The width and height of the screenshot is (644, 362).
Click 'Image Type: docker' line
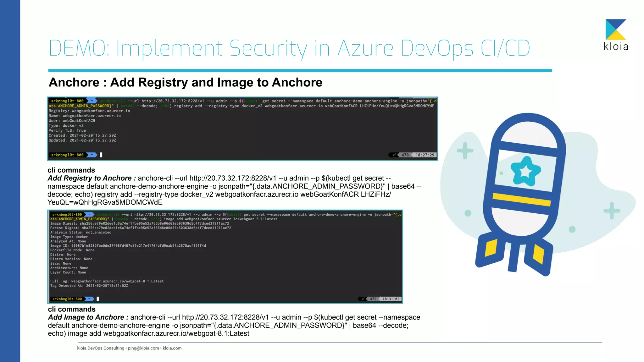[69, 237]
